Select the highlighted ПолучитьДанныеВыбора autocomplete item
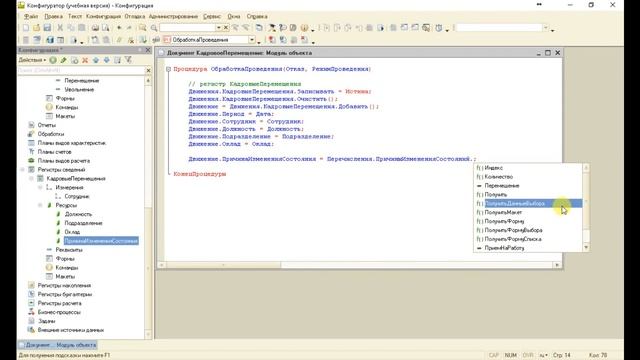 (x=529, y=203)
